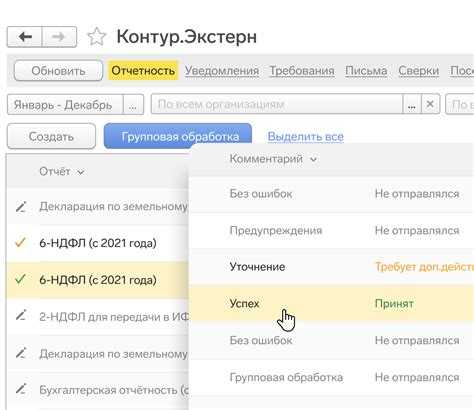Click pencil icon beside 2-НДФЛ для передачи
This screenshot has width=474, height=410.
pyautogui.click(x=21, y=315)
